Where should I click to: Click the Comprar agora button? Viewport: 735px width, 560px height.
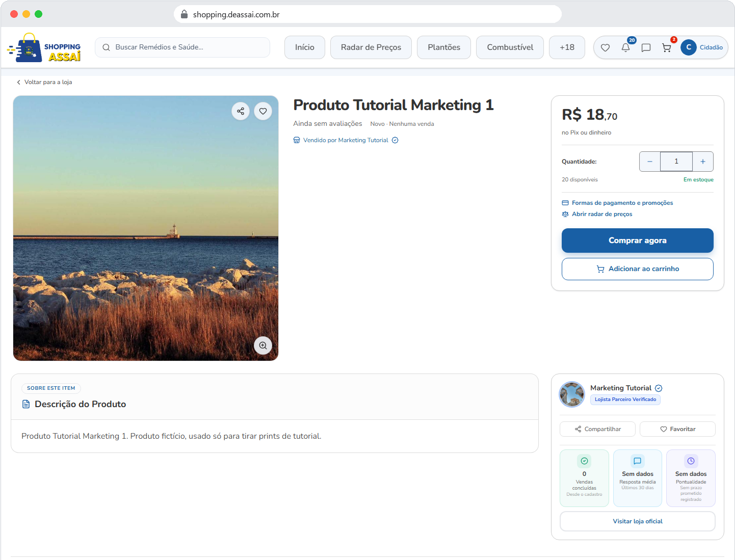(638, 241)
